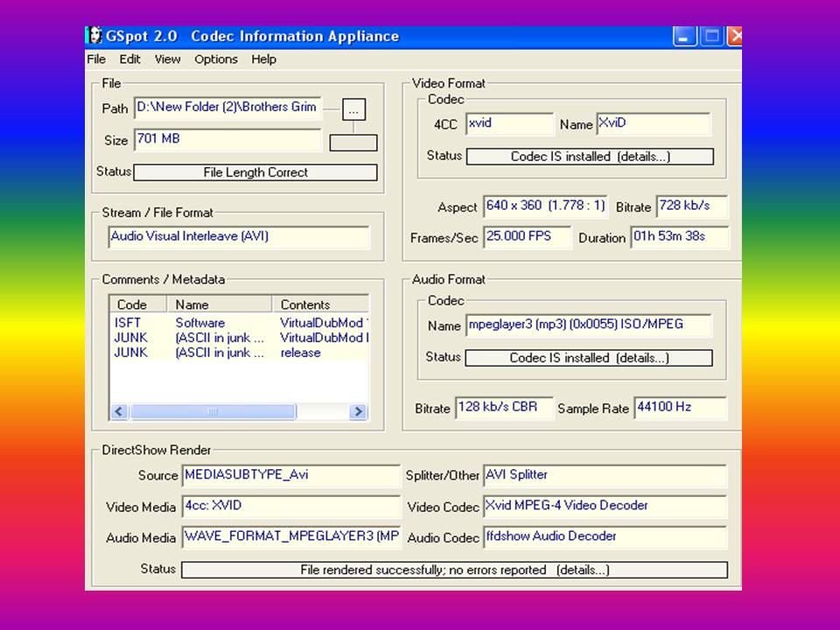Click the Duration field 01h 53m 38s
The width and height of the screenshot is (840, 630).
[x=680, y=237]
